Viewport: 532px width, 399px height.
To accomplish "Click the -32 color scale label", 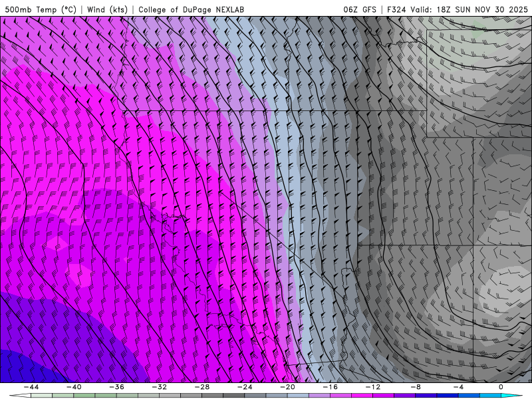I will (x=159, y=387).
